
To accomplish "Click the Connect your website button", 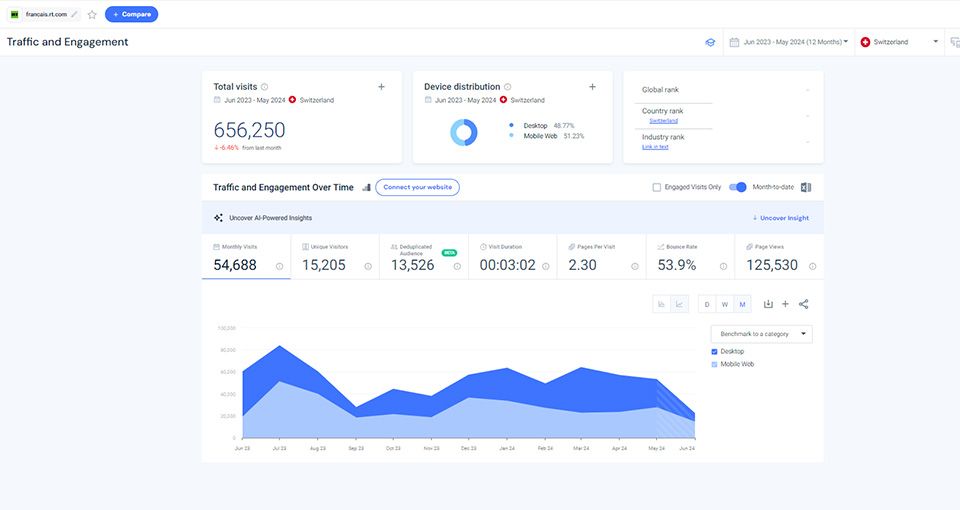I will (x=417, y=187).
